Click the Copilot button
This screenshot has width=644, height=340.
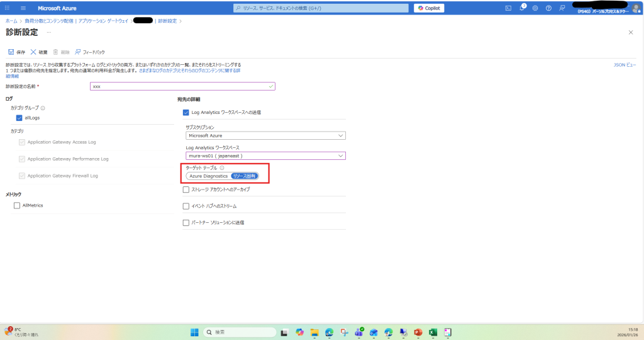pyautogui.click(x=430, y=8)
